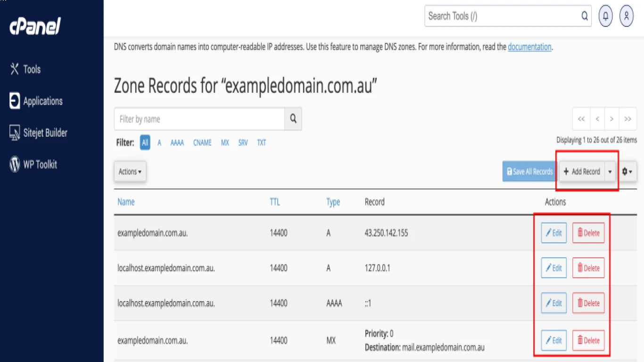
Task: Select the ::1 record value
Action: (x=368, y=304)
